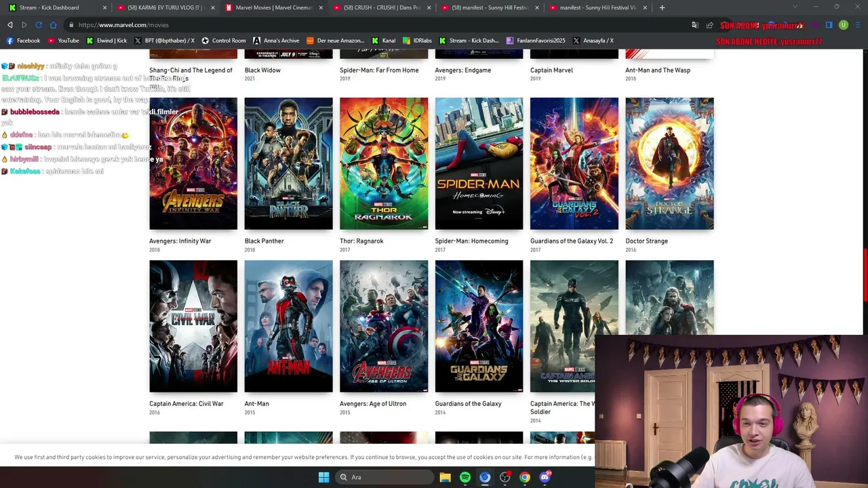Viewport: 868px width, 488px height.
Task: Open the Avengers: Age of Ultron poster
Action: coord(384,326)
